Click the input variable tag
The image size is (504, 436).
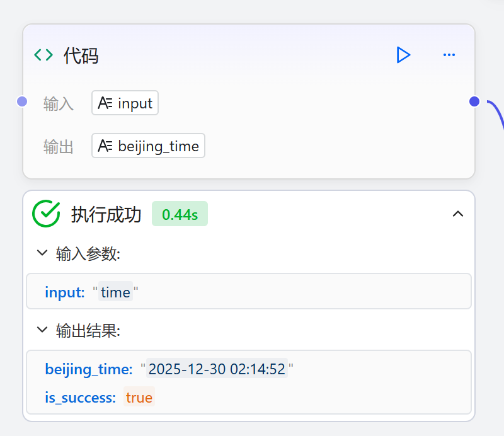pos(125,103)
